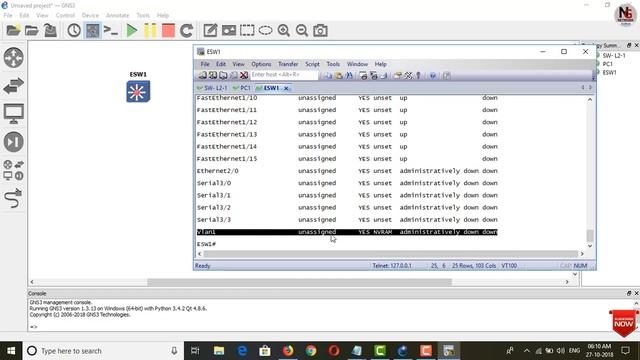Open GNS3 File menu
640x360 pixels.
tap(8, 16)
